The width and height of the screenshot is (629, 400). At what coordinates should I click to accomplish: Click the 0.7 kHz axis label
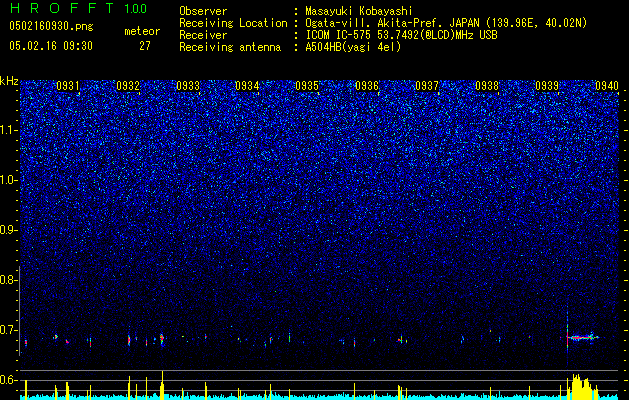pyautogui.click(x=8, y=330)
